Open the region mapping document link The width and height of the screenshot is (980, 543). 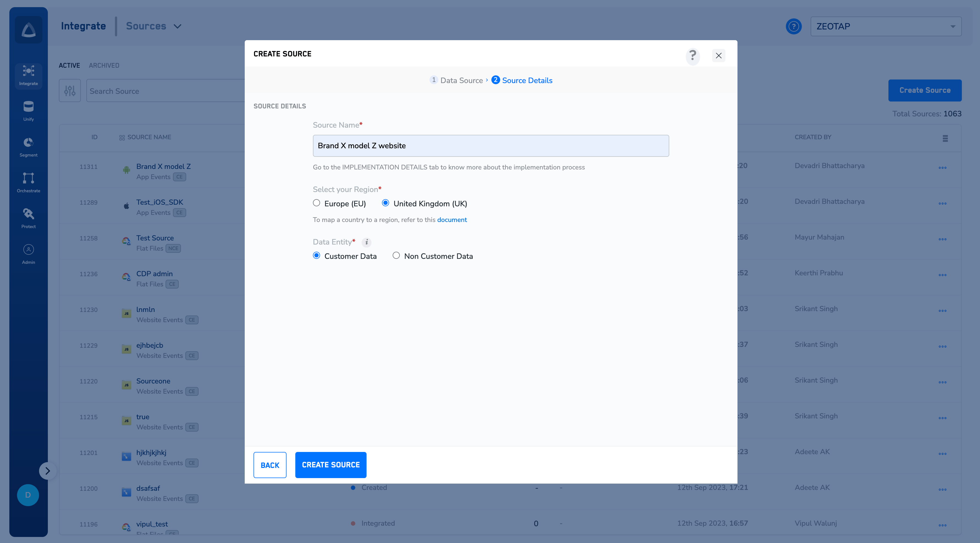(452, 220)
